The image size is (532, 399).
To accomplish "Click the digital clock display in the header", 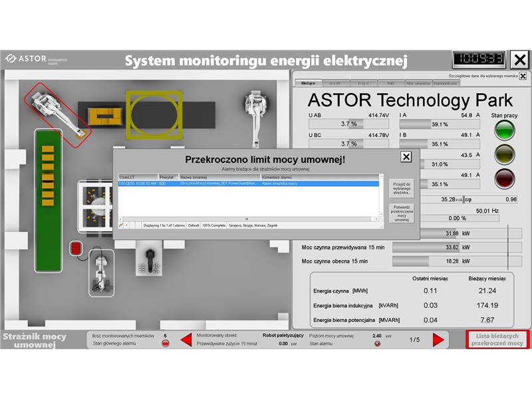I will (x=479, y=59).
